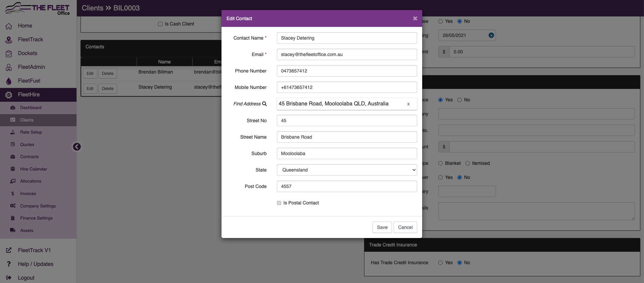Select No radio above the 26/05/2021 date

pyautogui.click(x=459, y=21)
